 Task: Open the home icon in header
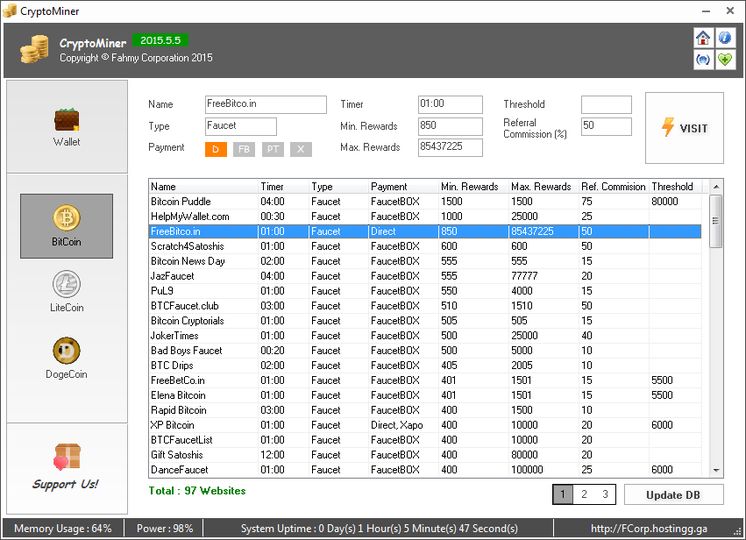coord(703,38)
